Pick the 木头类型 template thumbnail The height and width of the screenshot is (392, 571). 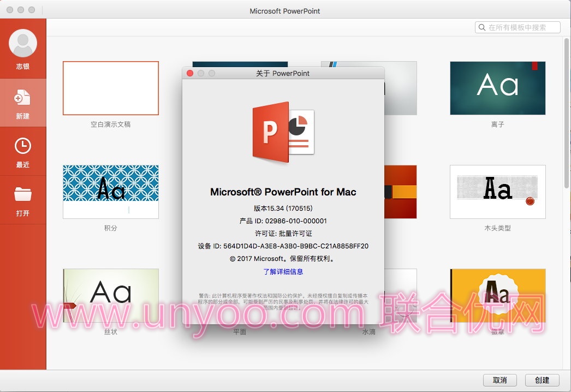(x=497, y=192)
